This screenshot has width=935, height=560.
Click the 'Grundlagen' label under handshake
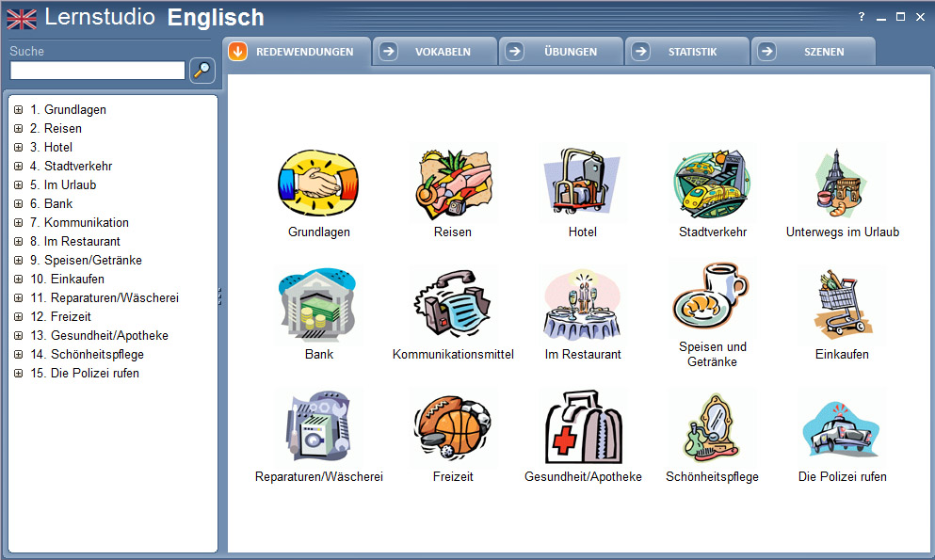[x=319, y=232]
